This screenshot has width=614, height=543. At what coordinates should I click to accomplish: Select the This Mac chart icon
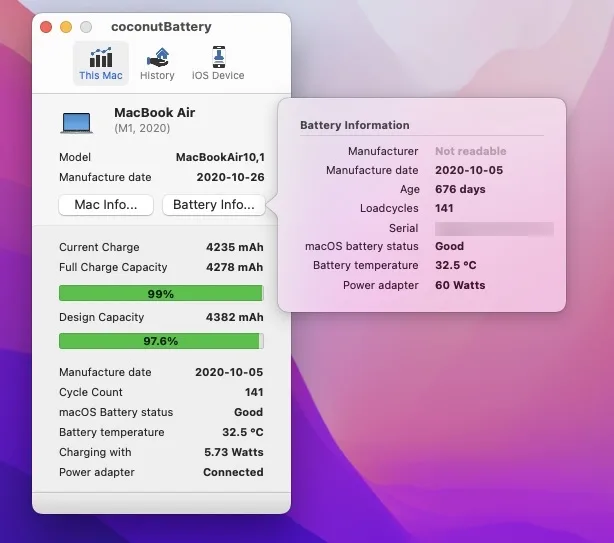[101, 58]
